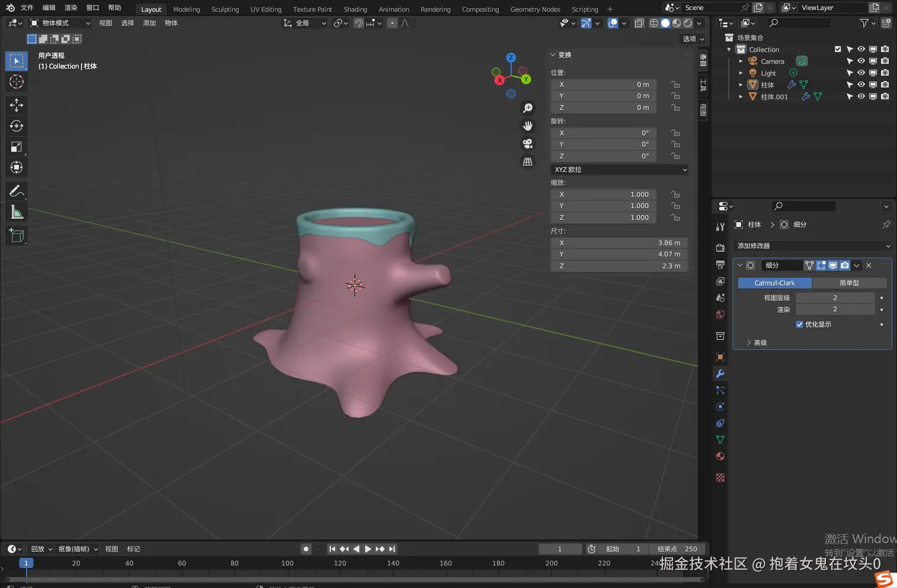Click the zoom viewport magnifier icon
This screenshot has height=588, width=897.
528,108
